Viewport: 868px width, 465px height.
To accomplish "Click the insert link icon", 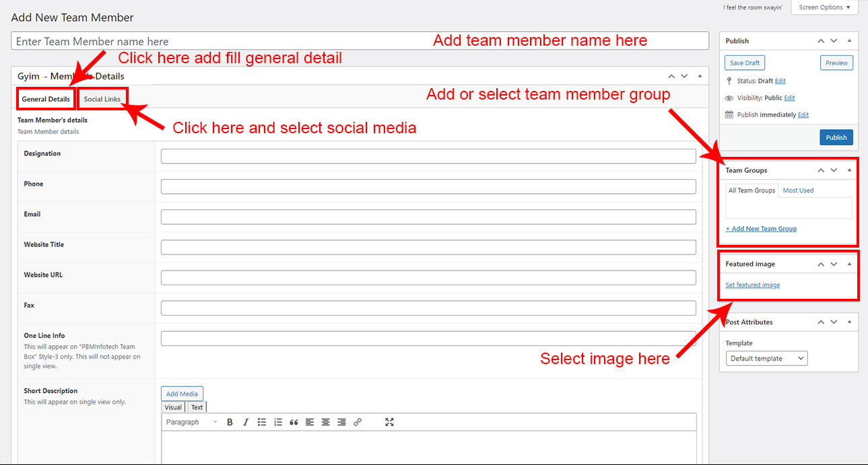I will point(358,422).
